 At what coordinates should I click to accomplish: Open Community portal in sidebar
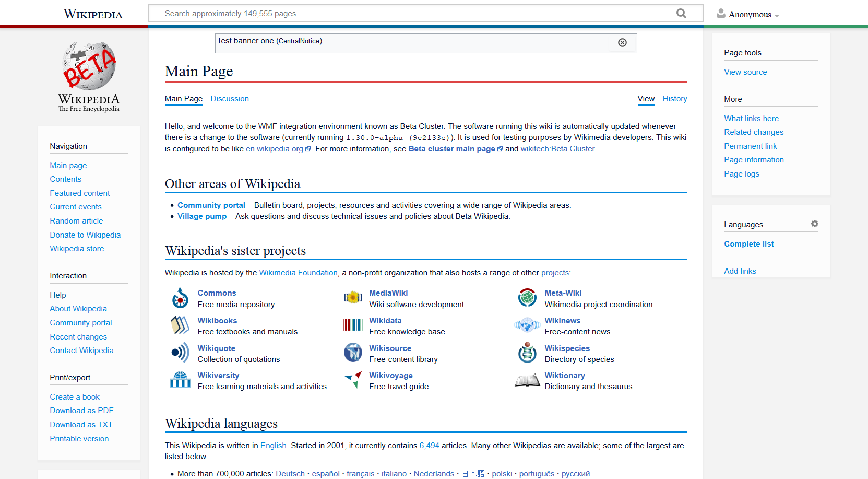click(x=81, y=323)
